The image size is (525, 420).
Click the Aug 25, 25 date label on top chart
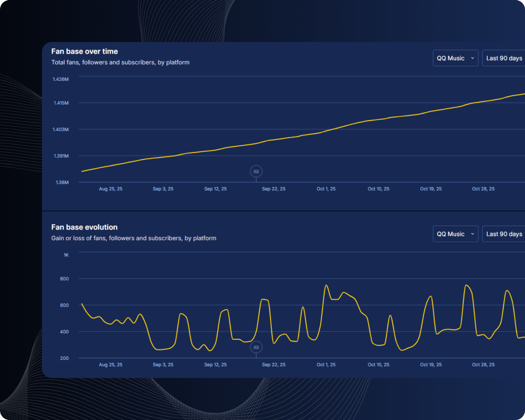110,189
